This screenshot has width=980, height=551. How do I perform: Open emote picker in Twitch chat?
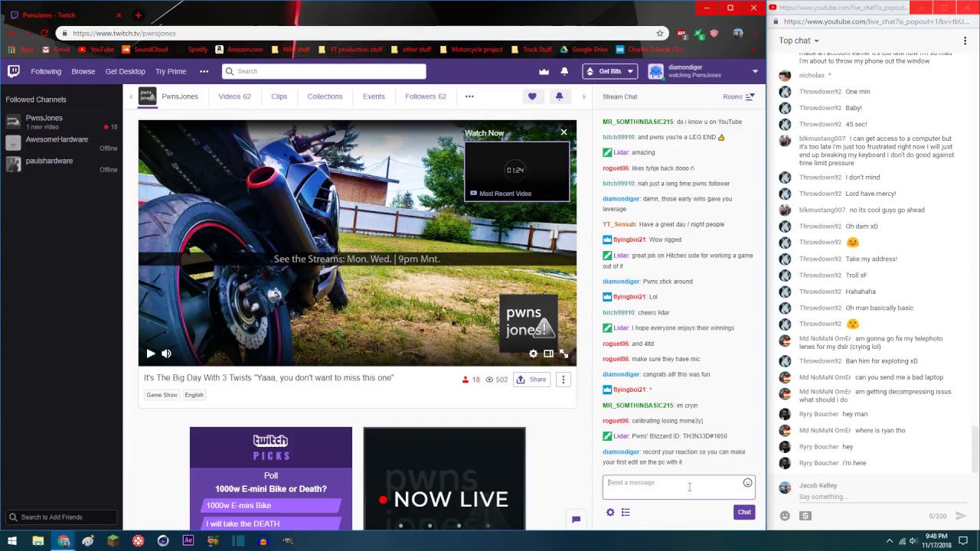(x=747, y=483)
